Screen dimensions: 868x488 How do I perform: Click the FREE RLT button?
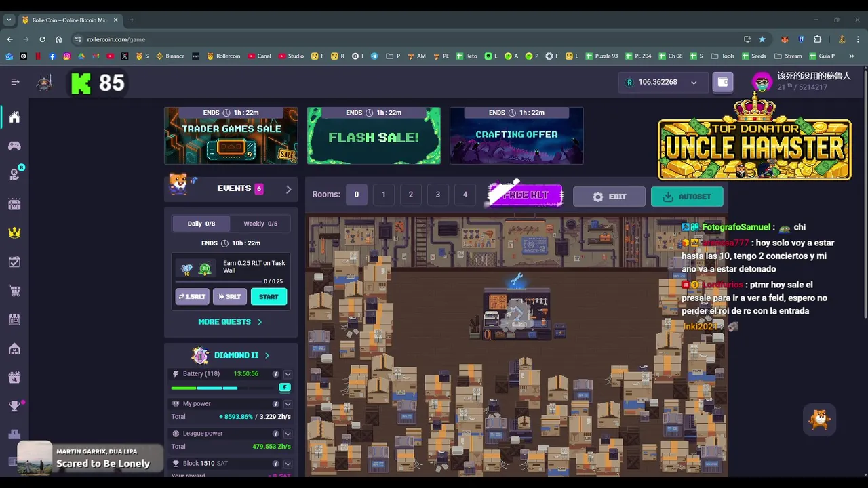tap(526, 195)
